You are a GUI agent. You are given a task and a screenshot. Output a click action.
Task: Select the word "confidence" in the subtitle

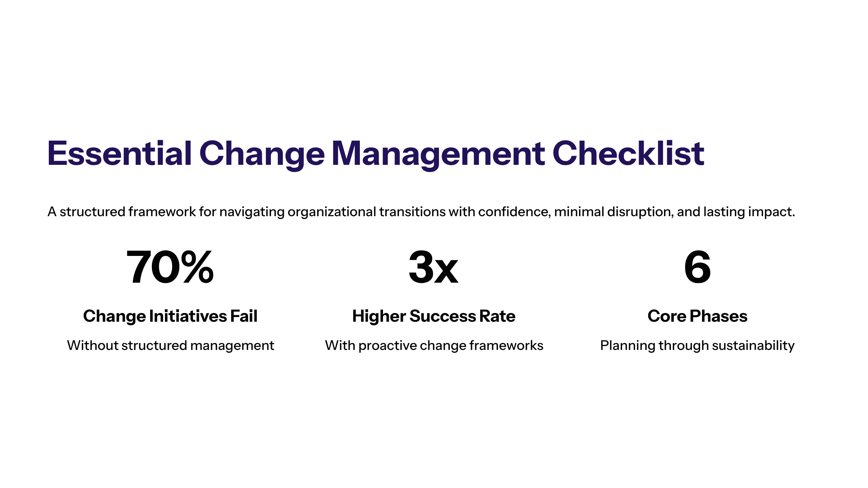[514, 212]
